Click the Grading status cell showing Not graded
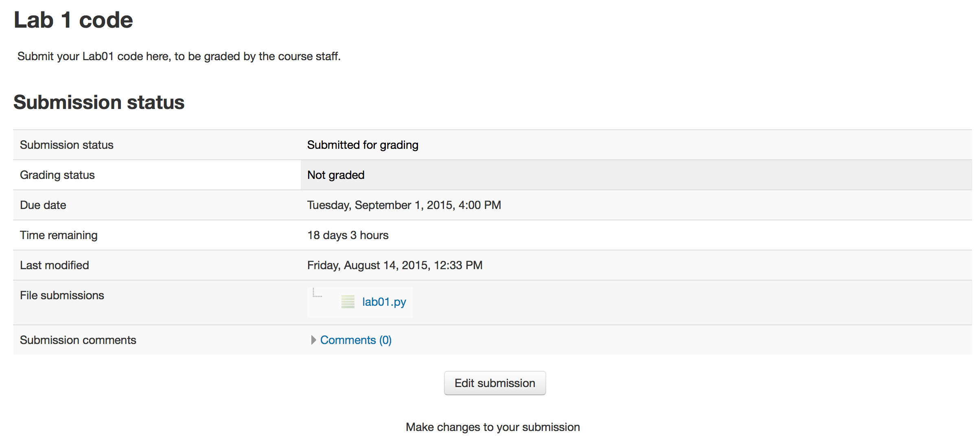The width and height of the screenshot is (980, 444). point(335,175)
